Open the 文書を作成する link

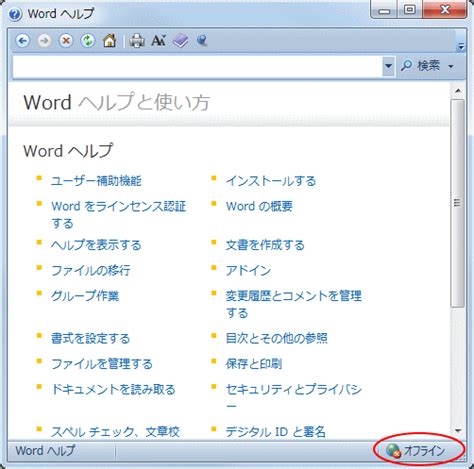click(x=265, y=245)
